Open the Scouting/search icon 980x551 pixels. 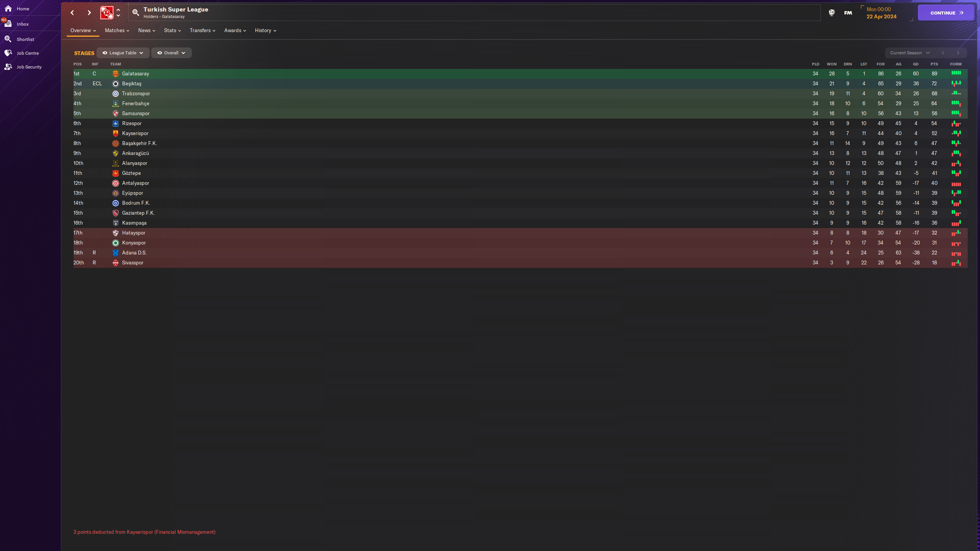[x=135, y=12]
